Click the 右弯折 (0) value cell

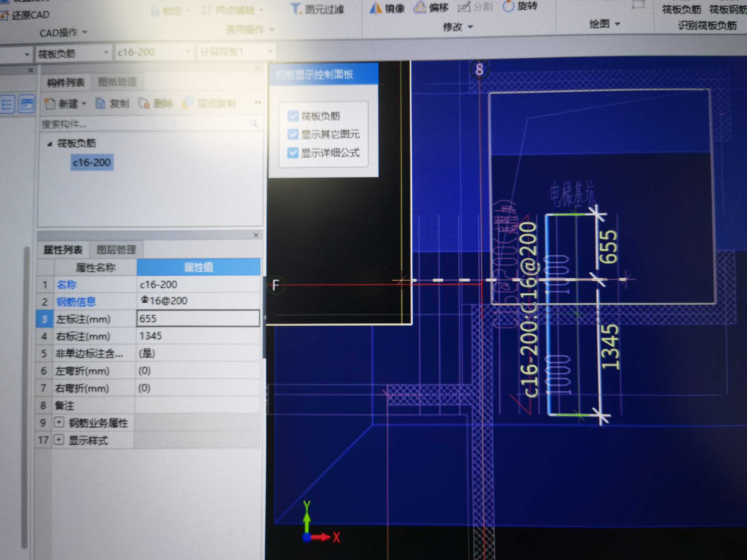click(x=197, y=388)
